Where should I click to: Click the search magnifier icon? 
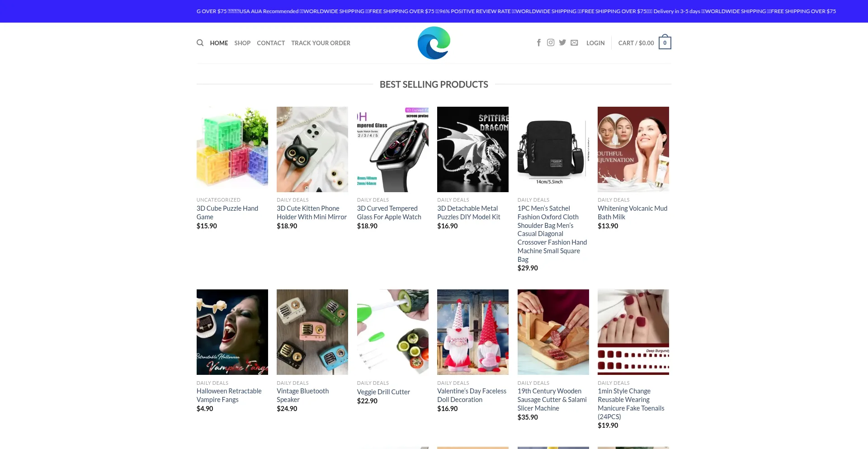[x=200, y=43]
